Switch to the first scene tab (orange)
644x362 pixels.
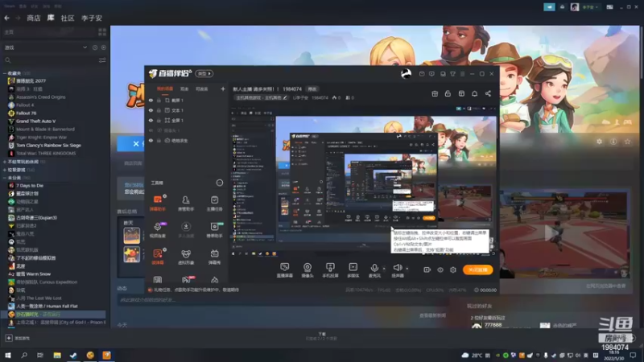point(165,88)
